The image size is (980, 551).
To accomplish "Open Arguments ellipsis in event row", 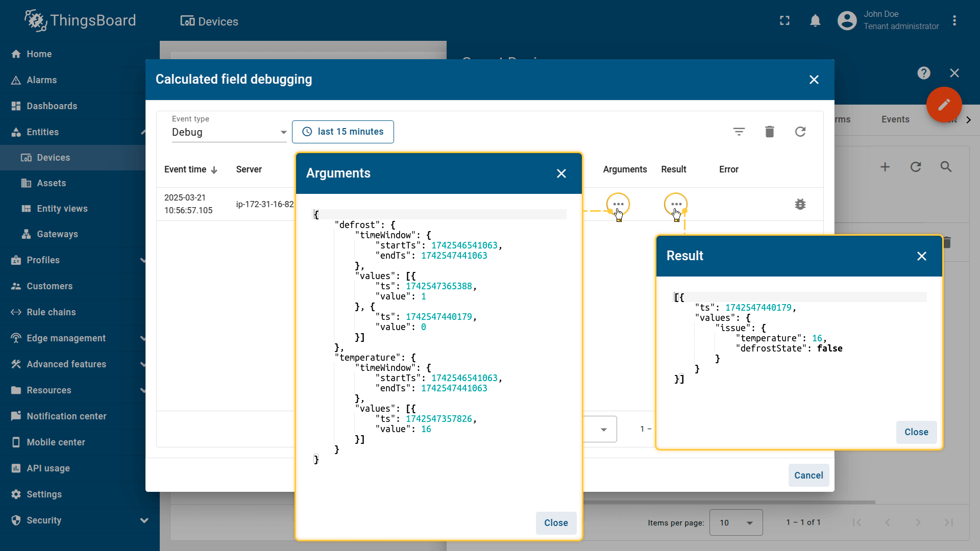I will [x=618, y=204].
